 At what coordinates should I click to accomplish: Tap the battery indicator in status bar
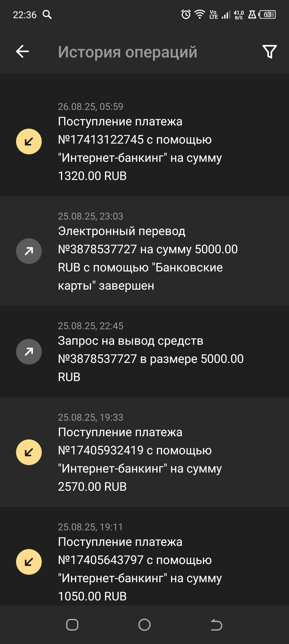pyautogui.click(x=267, y=14)
